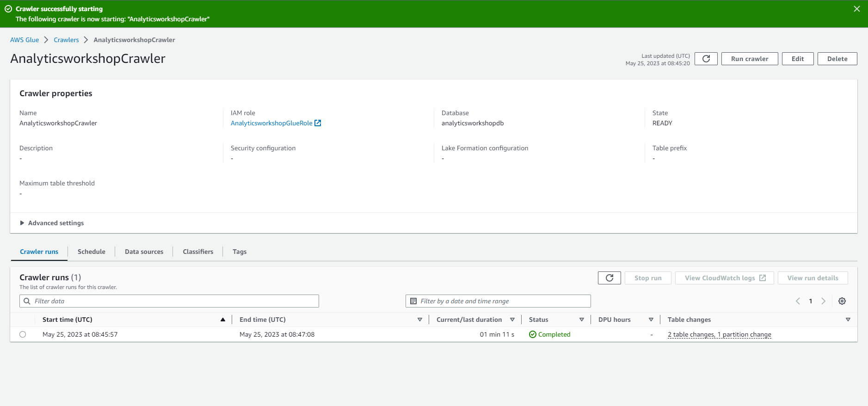Click Run crawler button
Image resolution: width=868 pixels, height=406 pixels.
click(x=750, y=59)
